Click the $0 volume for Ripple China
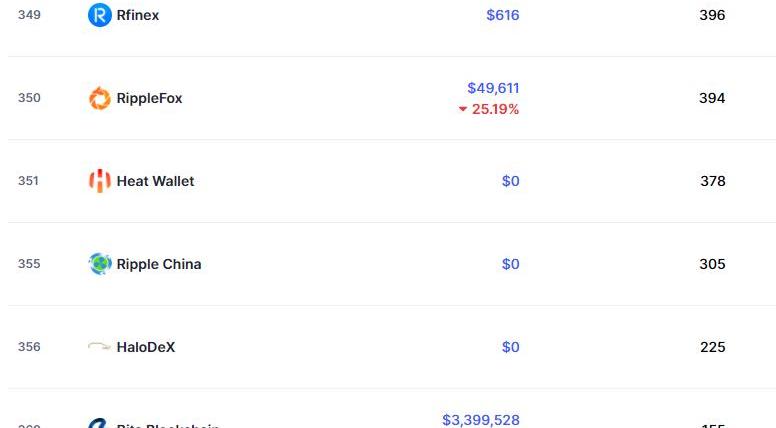Image resolution: width=776 pixels, height=428 pixels. (x=511, y=264)
